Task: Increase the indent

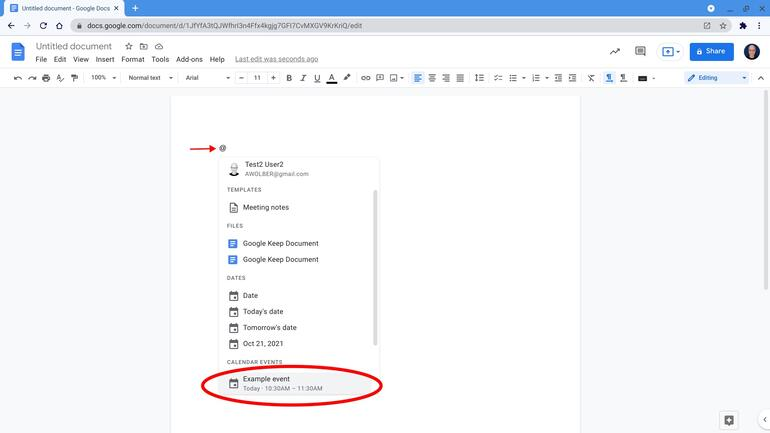Action: 573,78
